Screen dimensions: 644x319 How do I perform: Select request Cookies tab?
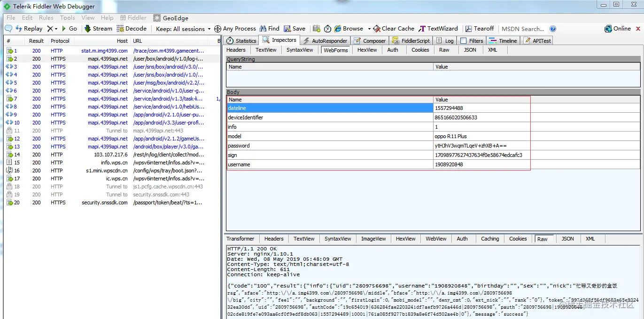[420, 50]
